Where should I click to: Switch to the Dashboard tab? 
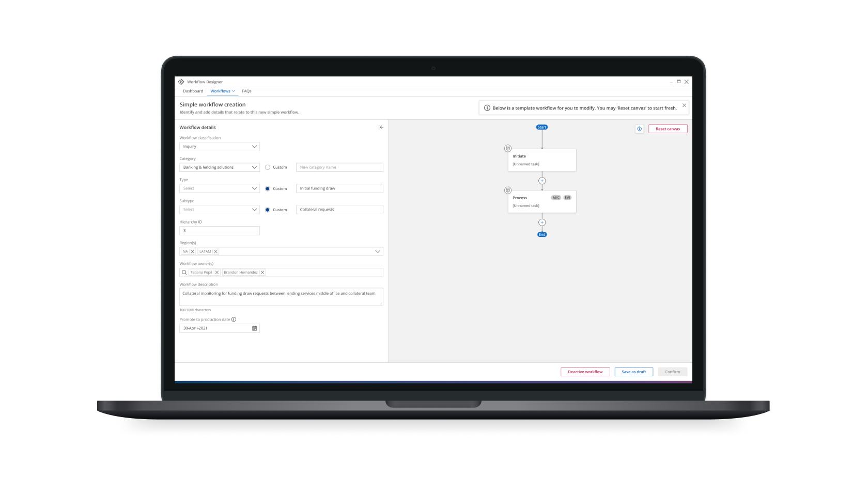coord(193,91)
